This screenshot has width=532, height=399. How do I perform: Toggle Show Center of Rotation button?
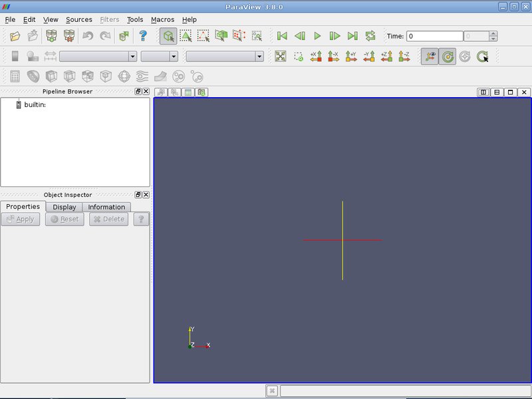click(x=447, y=57)
